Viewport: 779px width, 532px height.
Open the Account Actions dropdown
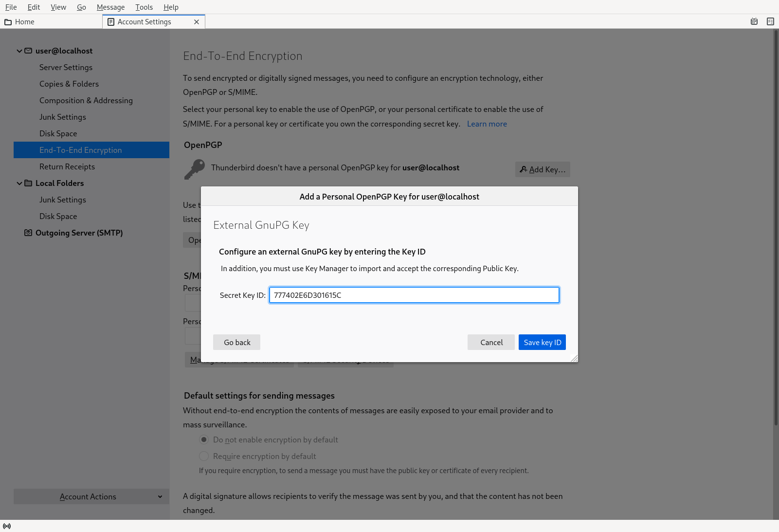(x=91, y=496)
